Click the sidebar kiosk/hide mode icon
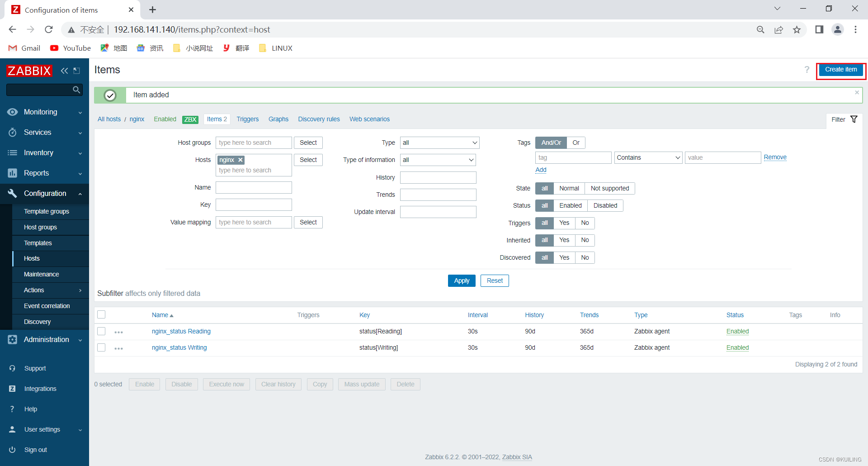 tap(77, 71)
